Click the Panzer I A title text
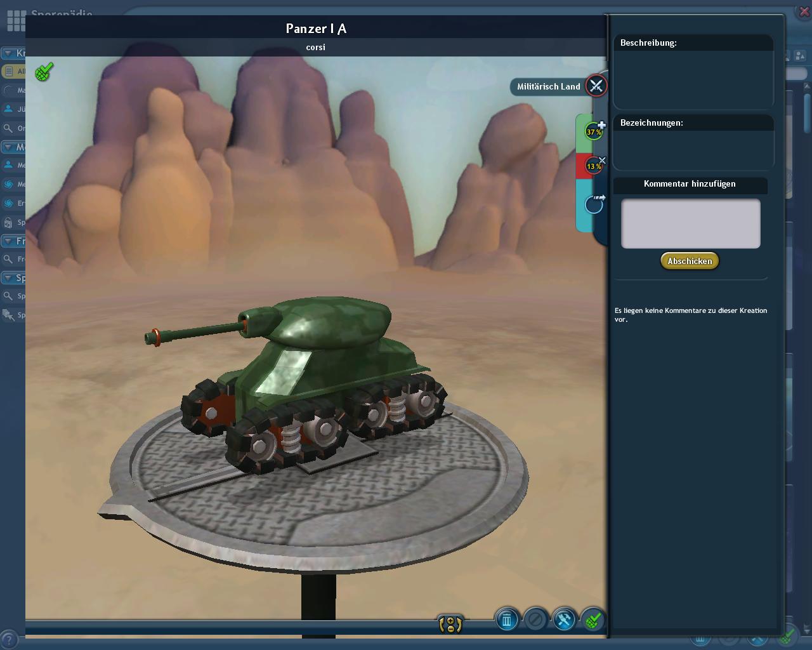Image resolution: width=812 pixels, height=650 pixels. [x=316, y=29]
